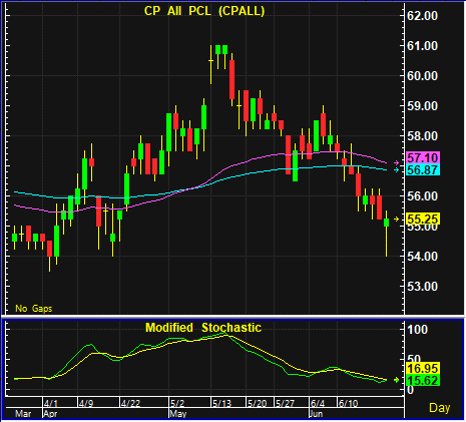Click the Mar month label
The height and width of the screenshot is (422, 466).
[x=23, y=414]
